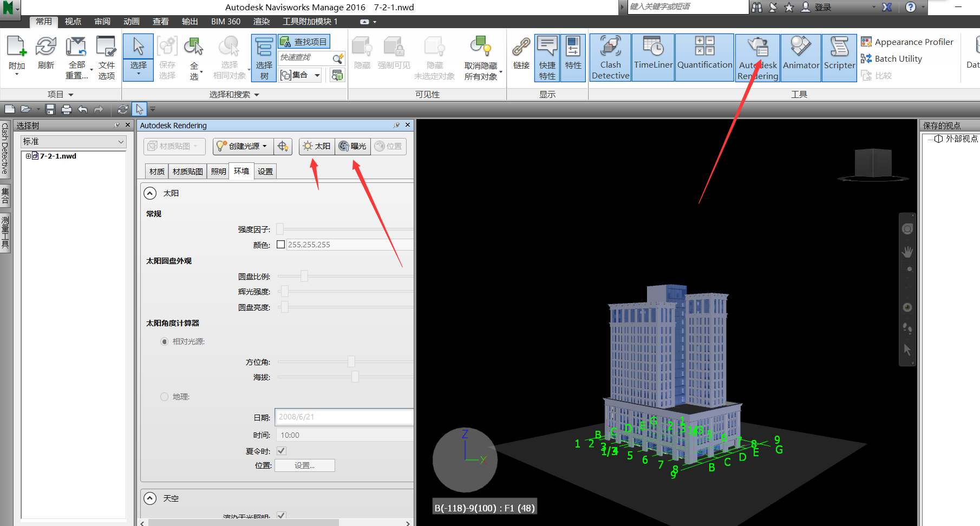
Task: Open the Quantification tool
Action: (x=704, y=57)
